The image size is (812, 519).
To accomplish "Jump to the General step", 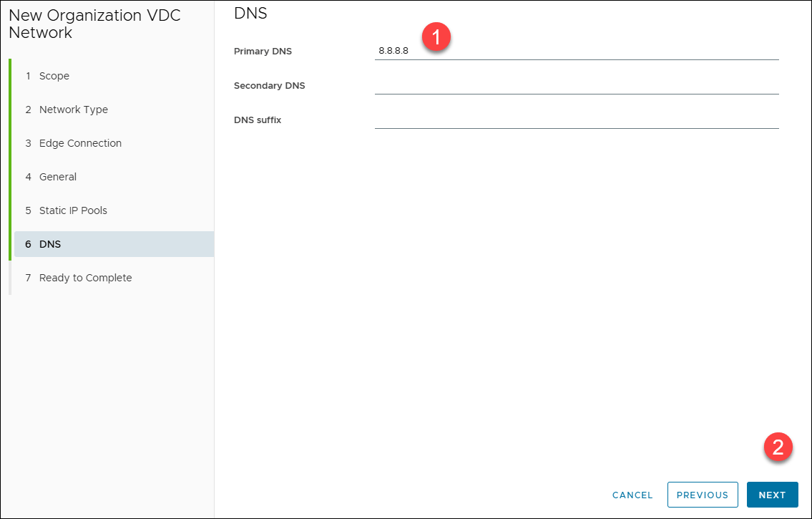I will 57,177.
